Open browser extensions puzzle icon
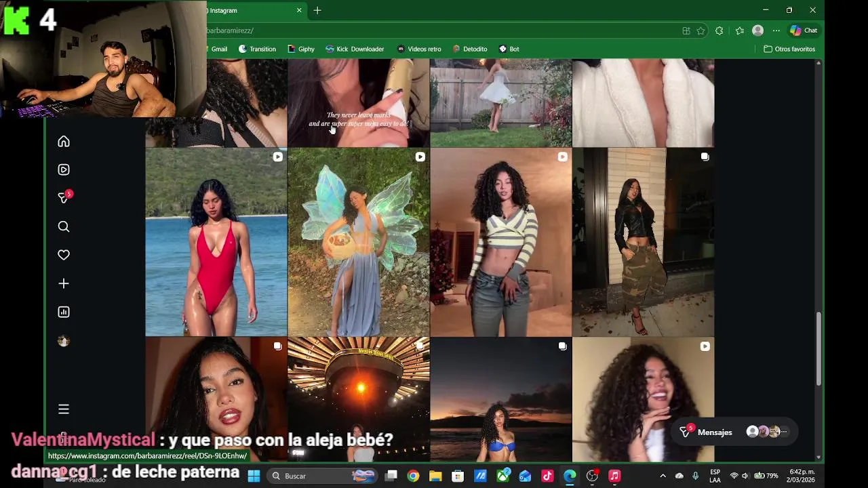Screen dimensions: 868x488 tap(719, 30)
